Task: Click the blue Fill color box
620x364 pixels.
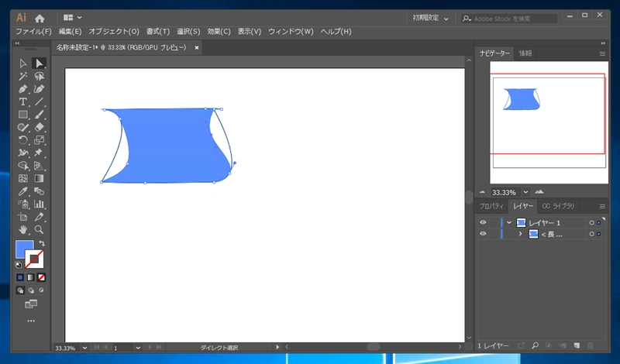Action: pos(22,247)
